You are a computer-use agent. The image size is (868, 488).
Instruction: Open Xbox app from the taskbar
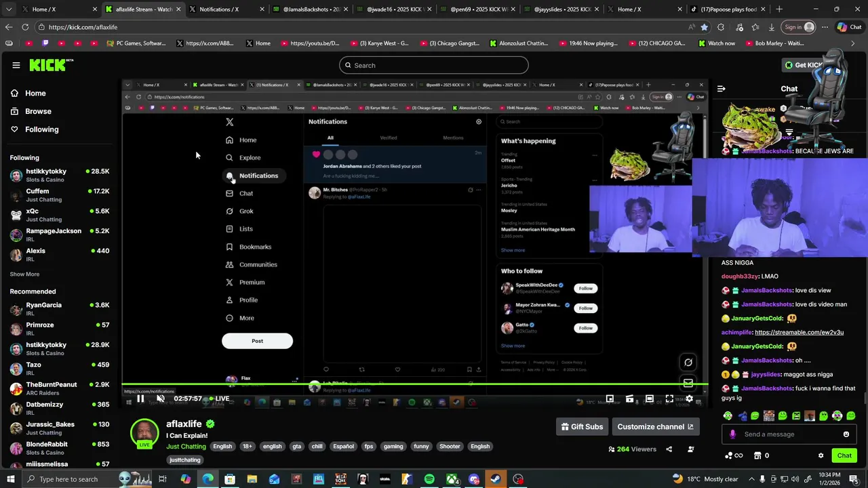pos(452,479)
